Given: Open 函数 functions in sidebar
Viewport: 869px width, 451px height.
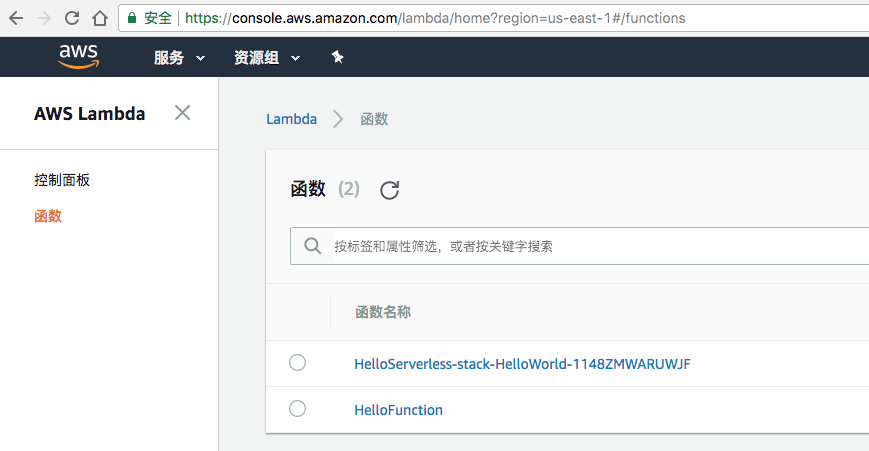Looking at the screenshot, I should coord(48,216).
